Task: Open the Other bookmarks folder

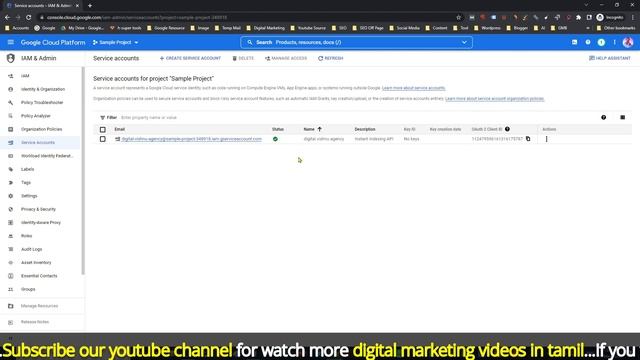Action: 616,28
